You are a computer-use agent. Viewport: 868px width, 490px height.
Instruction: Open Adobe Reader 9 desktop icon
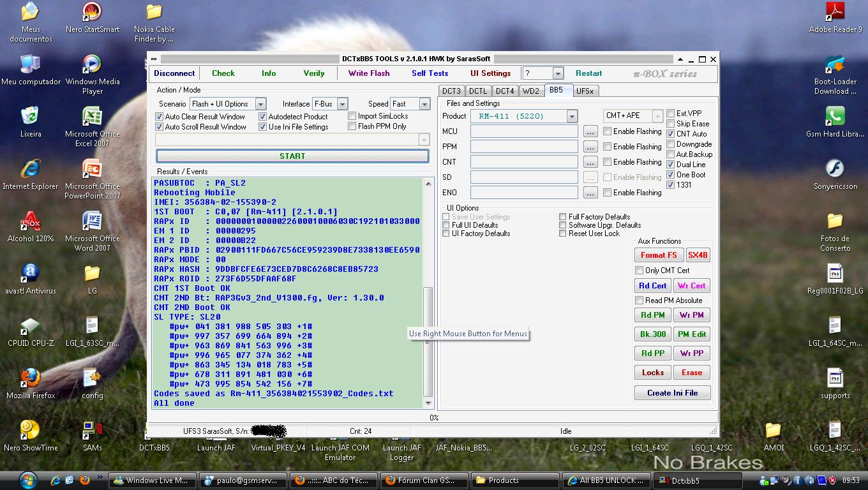point(835,18)
